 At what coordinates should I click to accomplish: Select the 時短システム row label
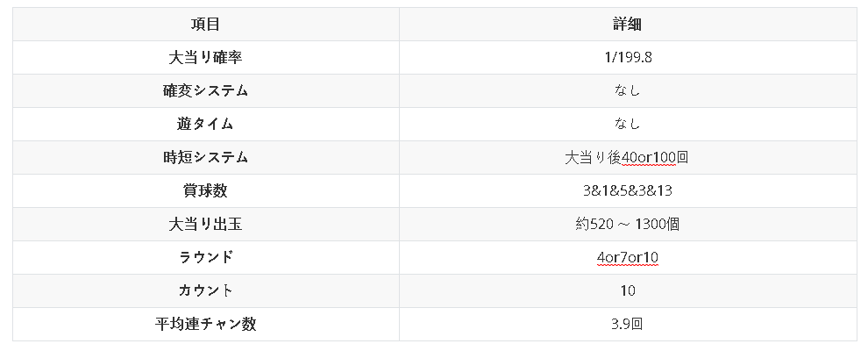tap(205, 158)
